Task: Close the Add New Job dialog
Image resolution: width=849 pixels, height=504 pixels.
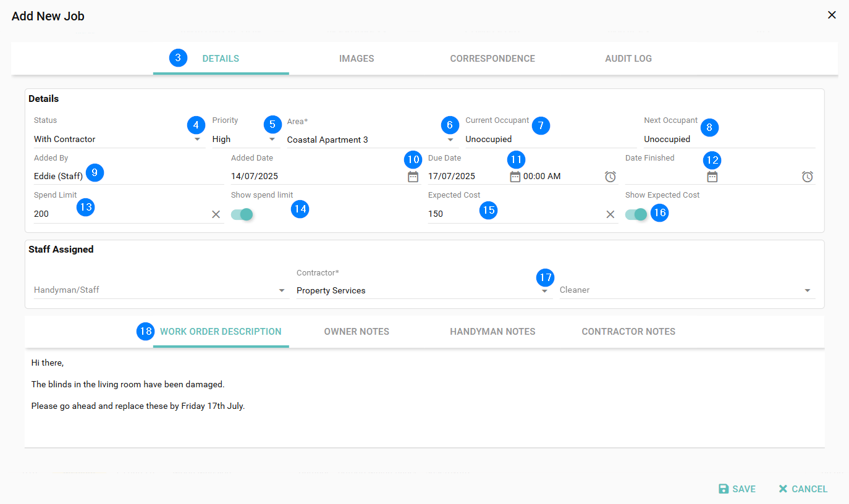Action: (x=832, y=15)
